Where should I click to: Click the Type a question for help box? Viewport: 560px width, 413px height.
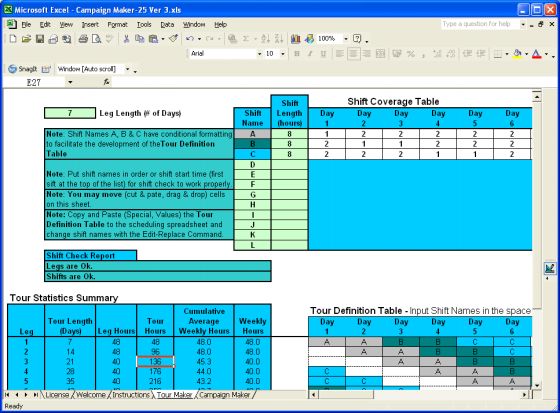pyautogui.click(x=480, y=24)
